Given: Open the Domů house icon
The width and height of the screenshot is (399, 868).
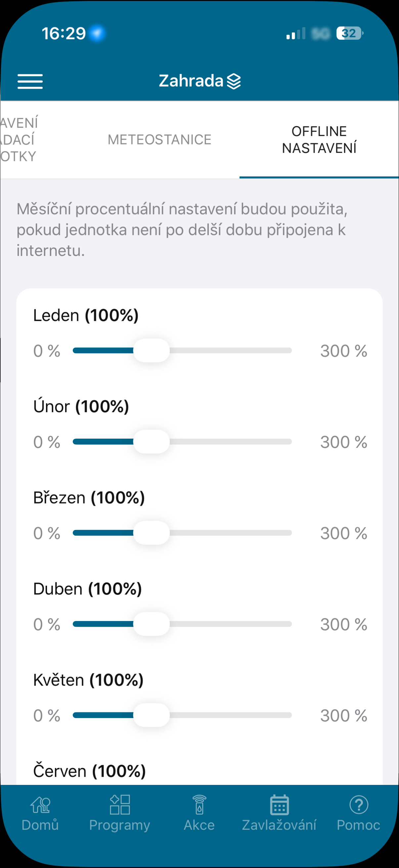Looking at the screenshot, I should click(x=40, y=805).
